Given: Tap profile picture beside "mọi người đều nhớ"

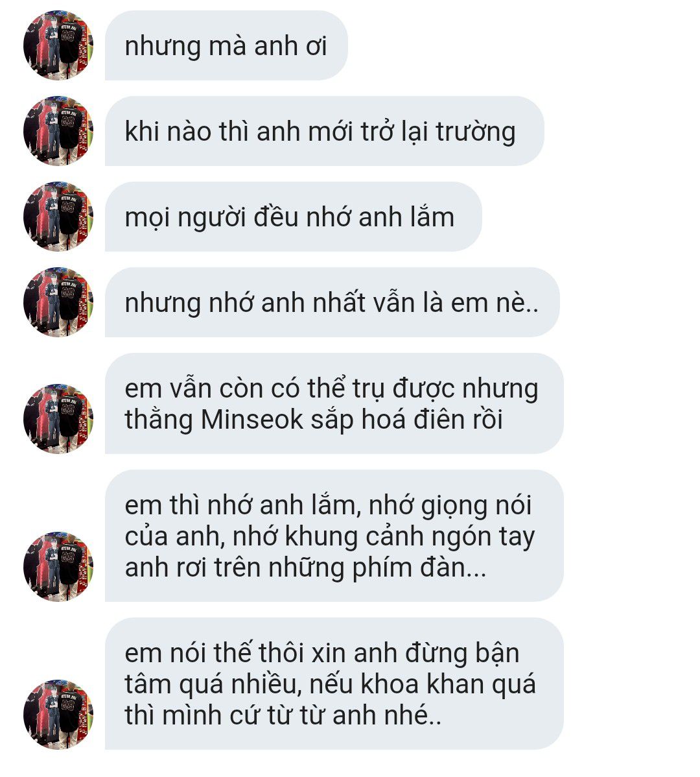Looking at the screenshot, I should [x=58, y=217].
